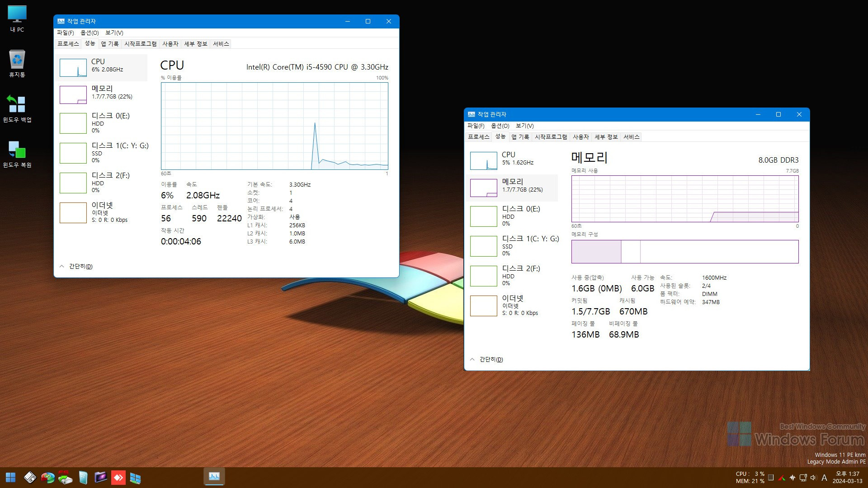
Task: Toggle the 'A' input language indicator
Action: pyautogui.click(x=824, y=478)
